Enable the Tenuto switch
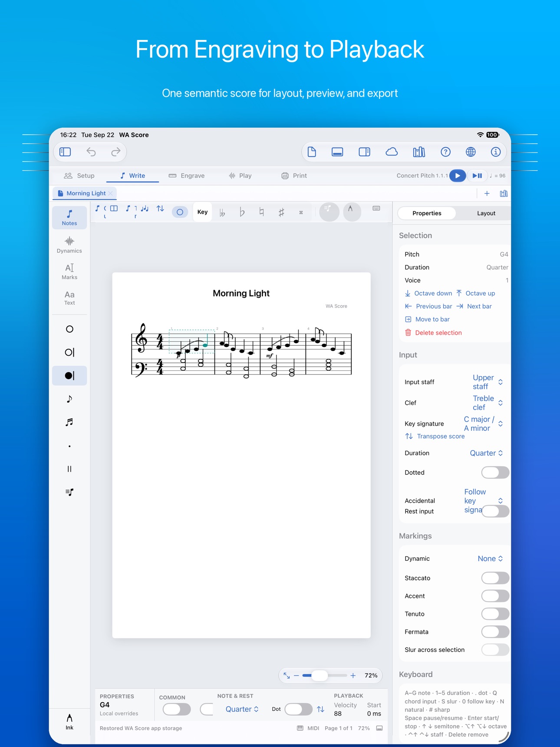 (x=495, y=614)
